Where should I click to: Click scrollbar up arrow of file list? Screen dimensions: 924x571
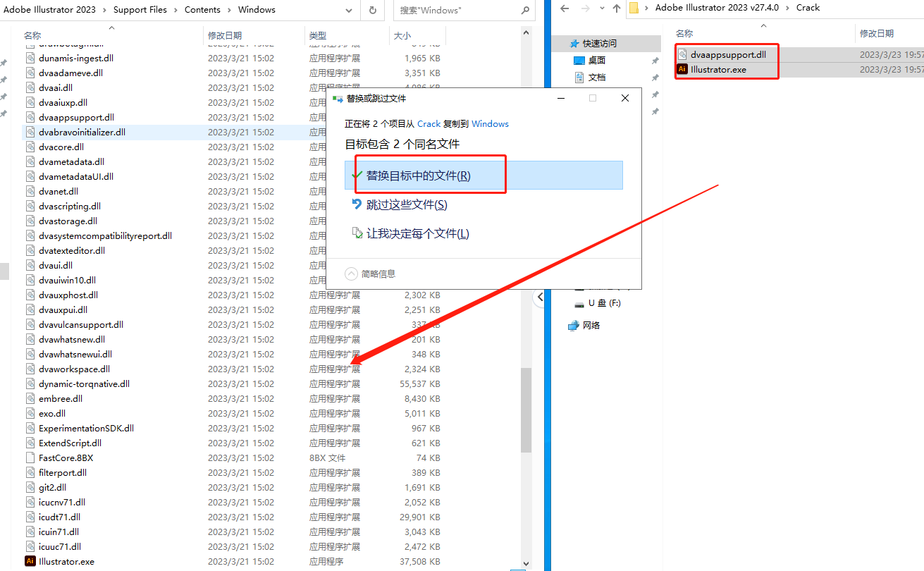click(526, 32)
